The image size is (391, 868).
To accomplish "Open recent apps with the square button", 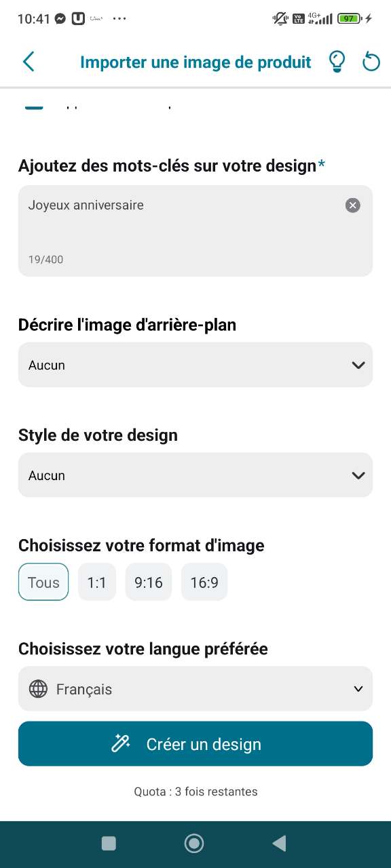I will pos(108,843).
